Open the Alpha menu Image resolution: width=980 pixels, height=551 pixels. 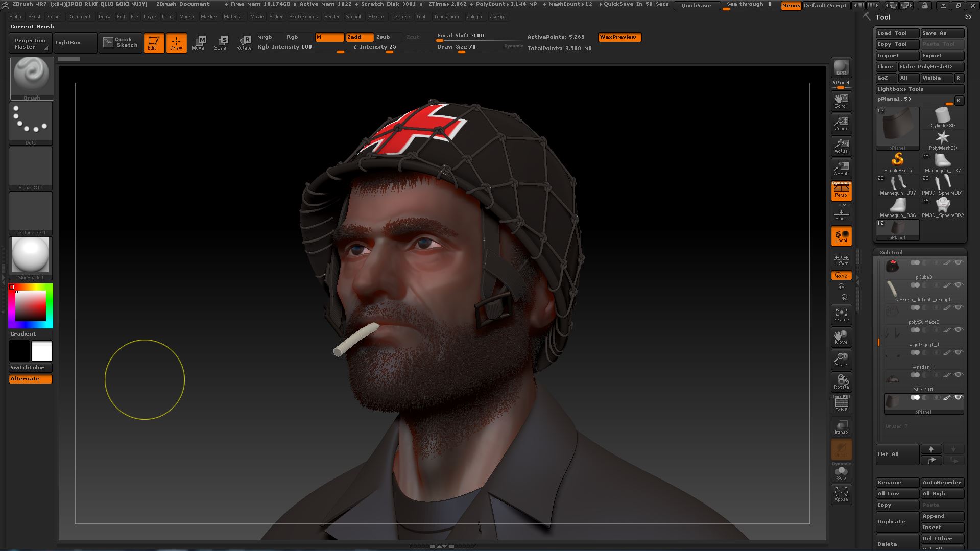coord(15,17)
